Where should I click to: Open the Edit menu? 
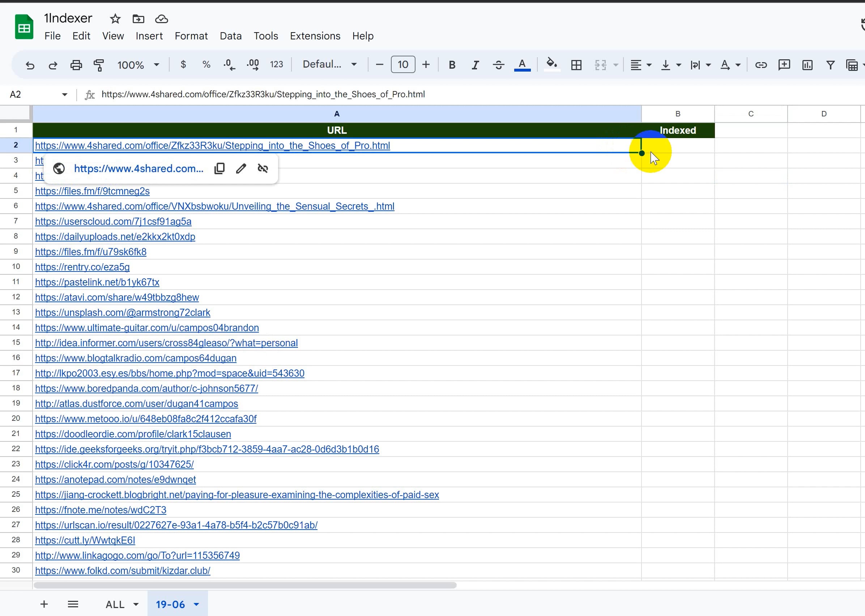click(81, 36)
